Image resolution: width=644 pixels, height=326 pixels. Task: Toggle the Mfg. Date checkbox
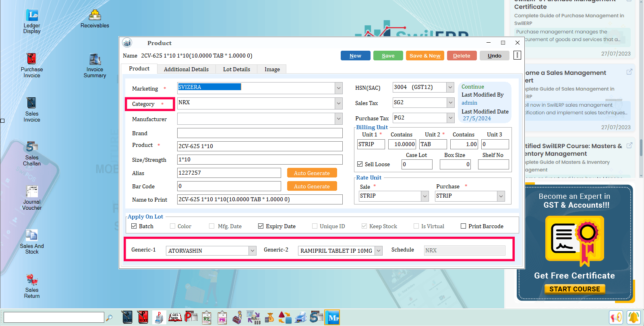click(212, 226)
